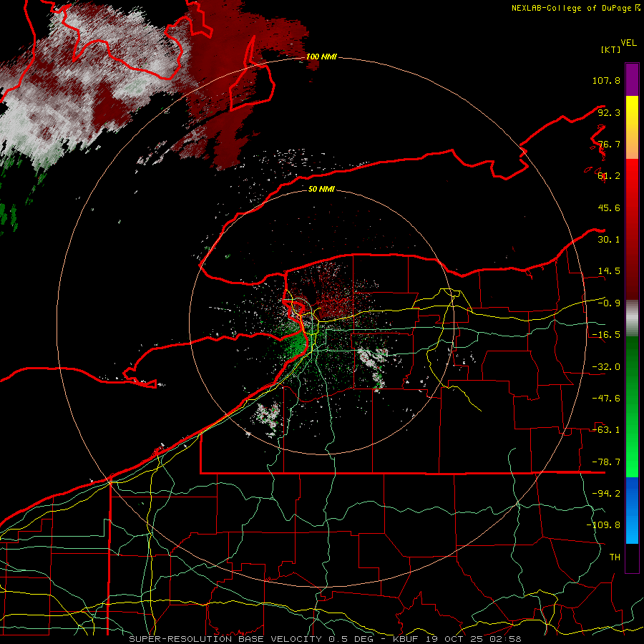Image resolution: width=644 pixels, height=644 pixels.
Task: Click the 100 NMI range ring label
Action: [x=321, y=57]
